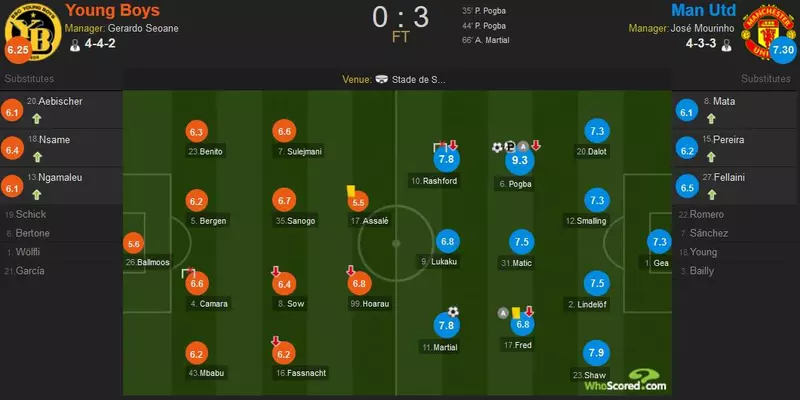800x400 pixels.
Task: Open the Young Boys team name link
Action: coord(112,10)
